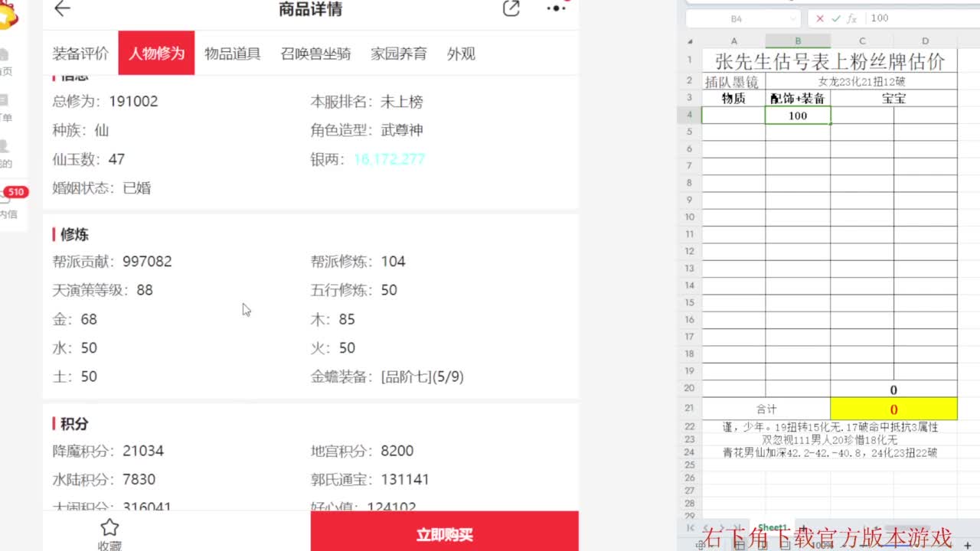Open the share icon in header
Viewport: 980px width, 551px height.
click(x=511, y=8)
